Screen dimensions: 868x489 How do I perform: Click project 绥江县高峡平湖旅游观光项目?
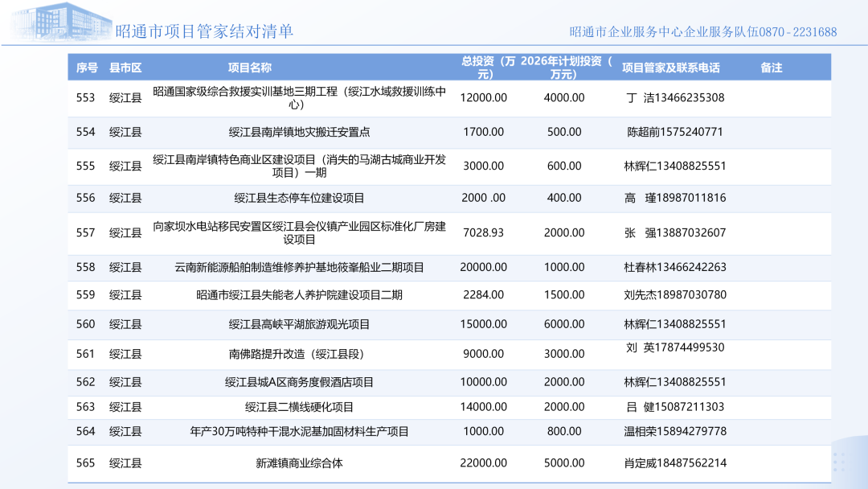300,324
